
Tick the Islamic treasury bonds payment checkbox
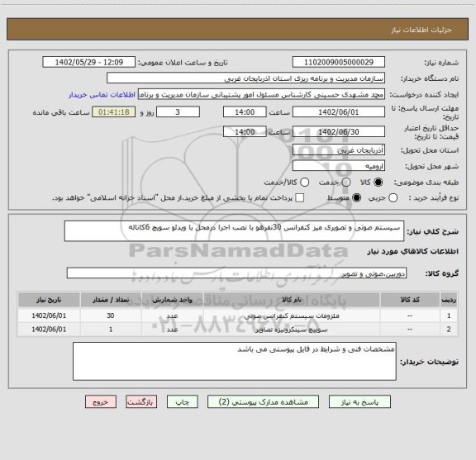(300, 198)
